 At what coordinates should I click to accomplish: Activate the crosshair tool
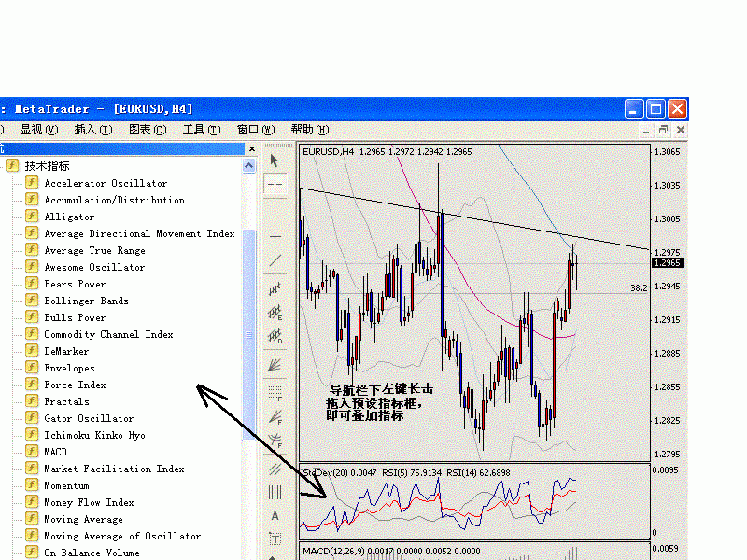coord(275,184)
